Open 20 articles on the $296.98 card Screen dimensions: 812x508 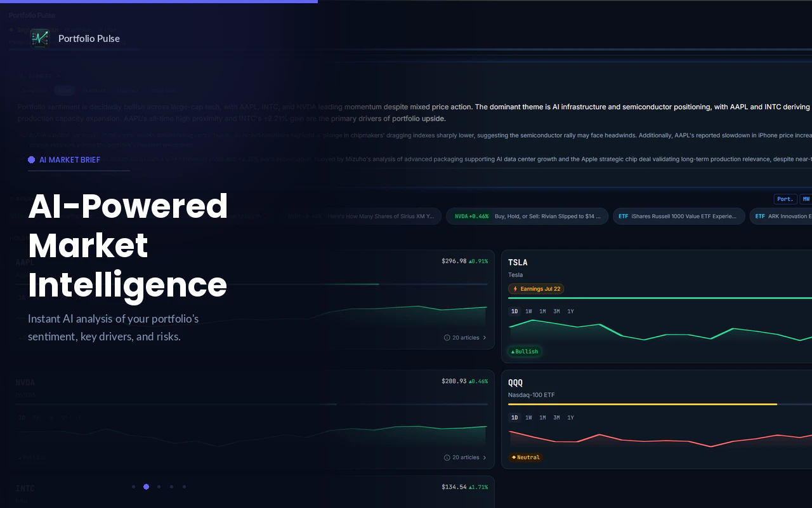tap(466, 338)
